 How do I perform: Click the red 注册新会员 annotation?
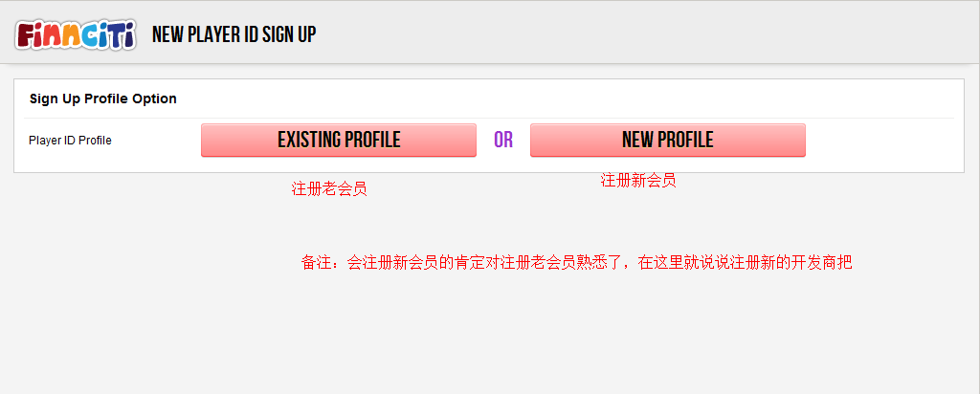(638, 181)
